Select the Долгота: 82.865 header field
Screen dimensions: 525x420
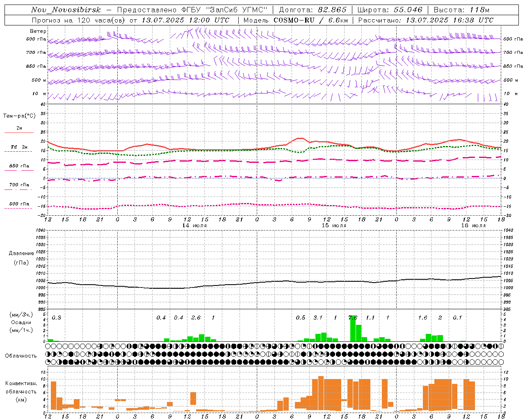click(313, 10)
